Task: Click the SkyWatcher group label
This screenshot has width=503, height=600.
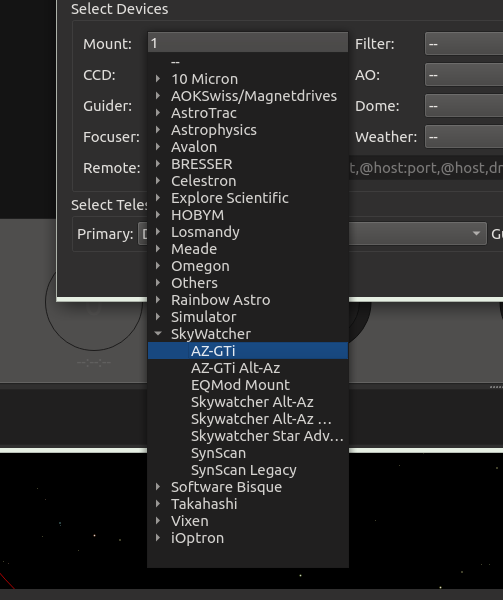Action: tap(211, 334)
